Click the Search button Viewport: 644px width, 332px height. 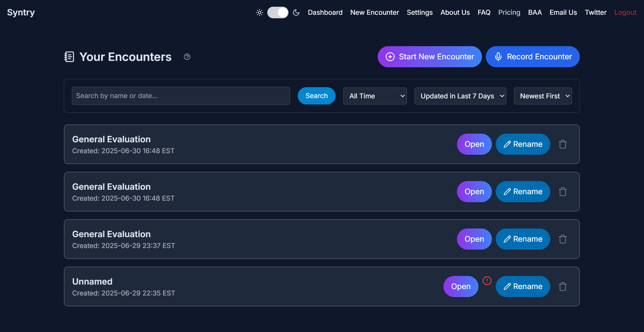coord(317,96)
